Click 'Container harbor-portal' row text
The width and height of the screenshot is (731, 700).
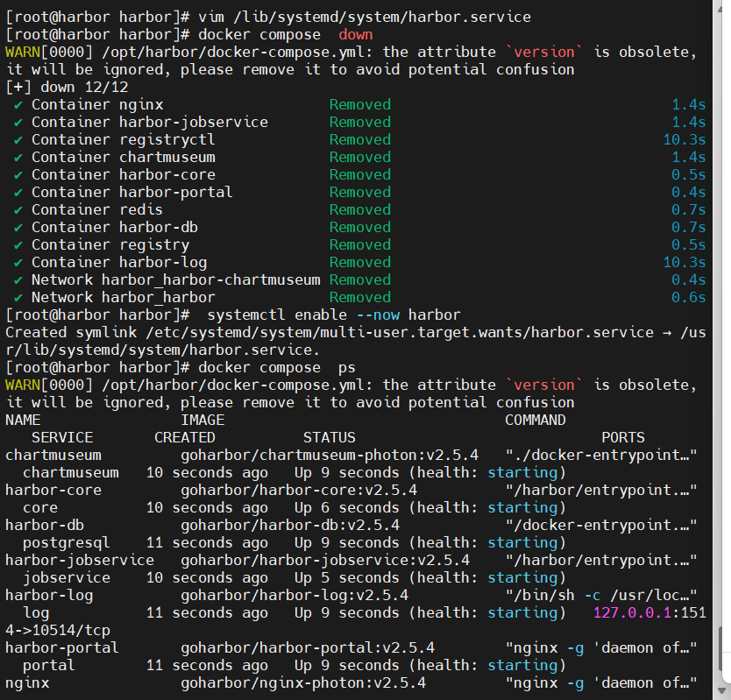[132, 193]
